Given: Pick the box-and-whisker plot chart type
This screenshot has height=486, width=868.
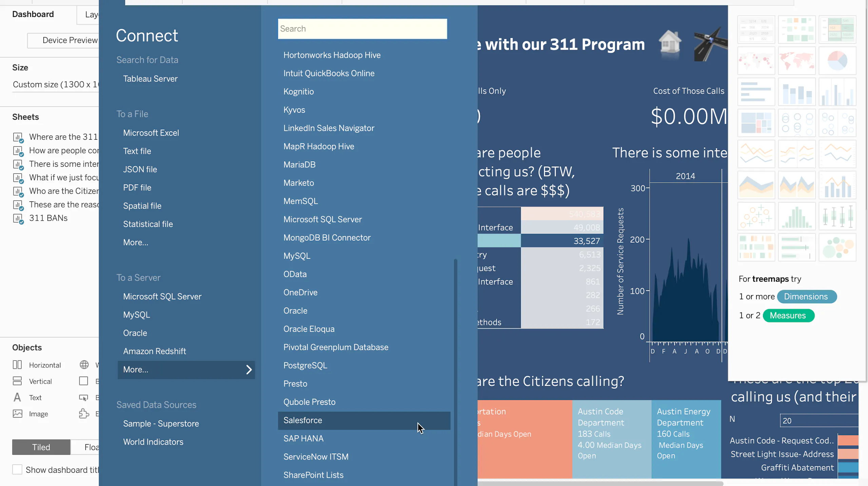Looking at the screenshot, I should [838, 216].
